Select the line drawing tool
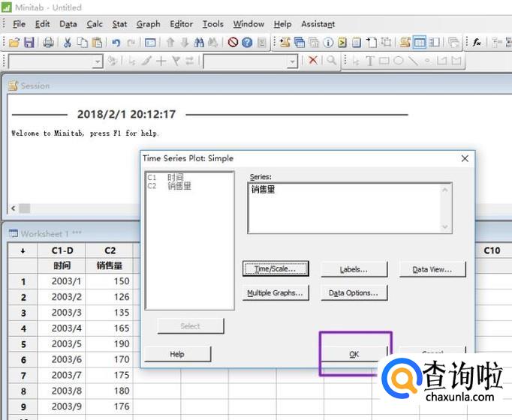Screen dimensions: 512x420 pyautogui.click(x=413, y=61)
